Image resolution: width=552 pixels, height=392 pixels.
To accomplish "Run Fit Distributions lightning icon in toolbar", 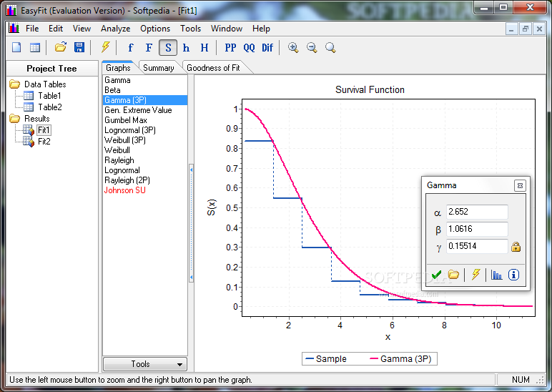I will pos(105,46).
